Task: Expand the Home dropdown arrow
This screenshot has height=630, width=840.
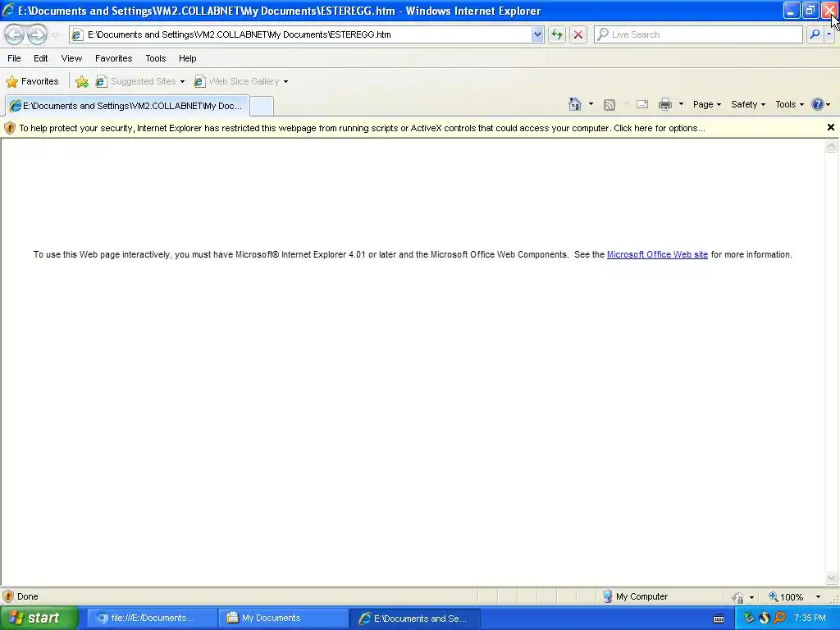Action: pyautogui.click(x=591, y=104)
